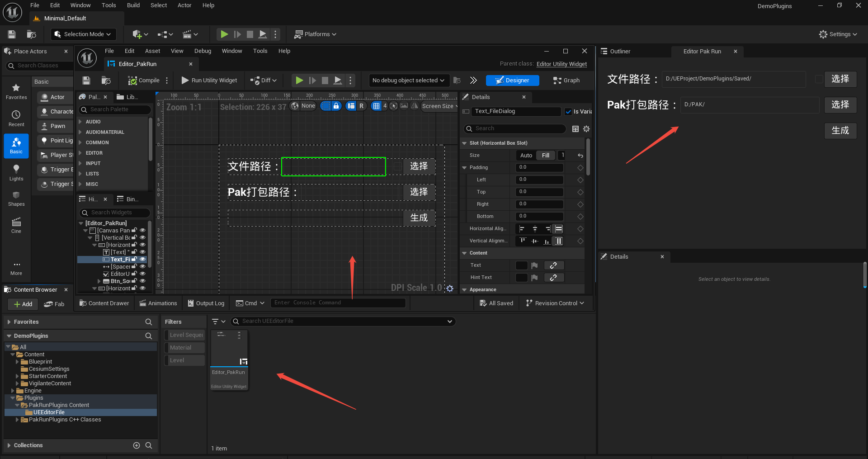Reset Size value to default arrow
Image resolution: width=868 pixels, height=459 pixels.
(580, 156)
